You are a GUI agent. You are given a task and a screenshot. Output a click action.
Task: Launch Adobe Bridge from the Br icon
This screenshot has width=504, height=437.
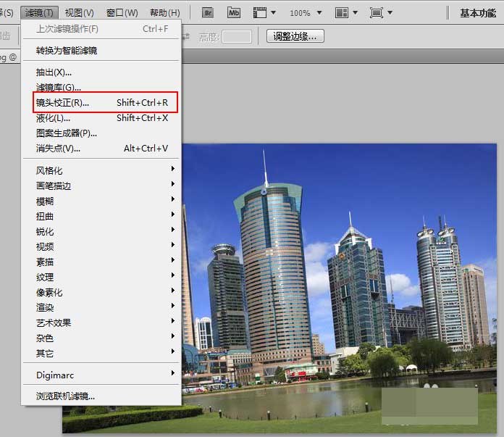click(x=208, y=13)
